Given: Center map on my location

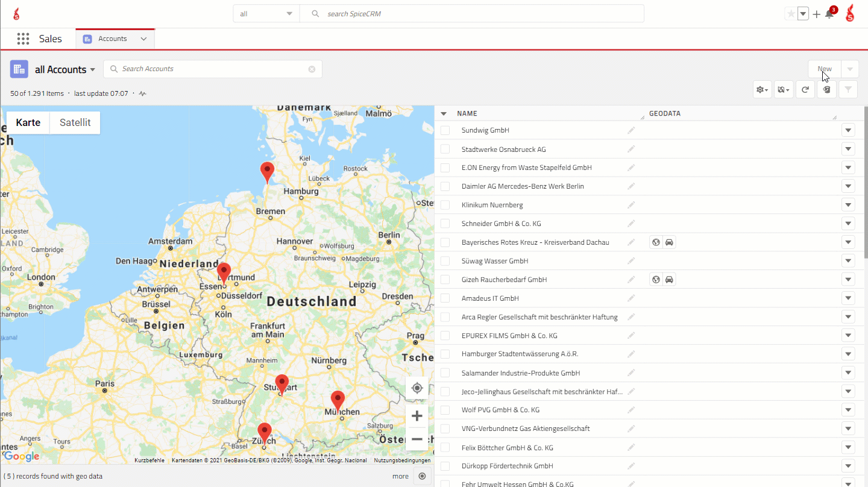Looking at the screenshot, I should [x=417, y=388].
